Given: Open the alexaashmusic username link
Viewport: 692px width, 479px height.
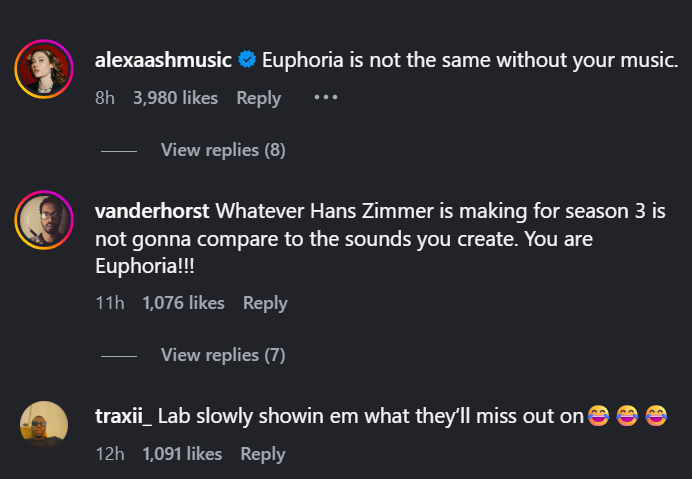Looking at the screenshot, I should point(163,61).
